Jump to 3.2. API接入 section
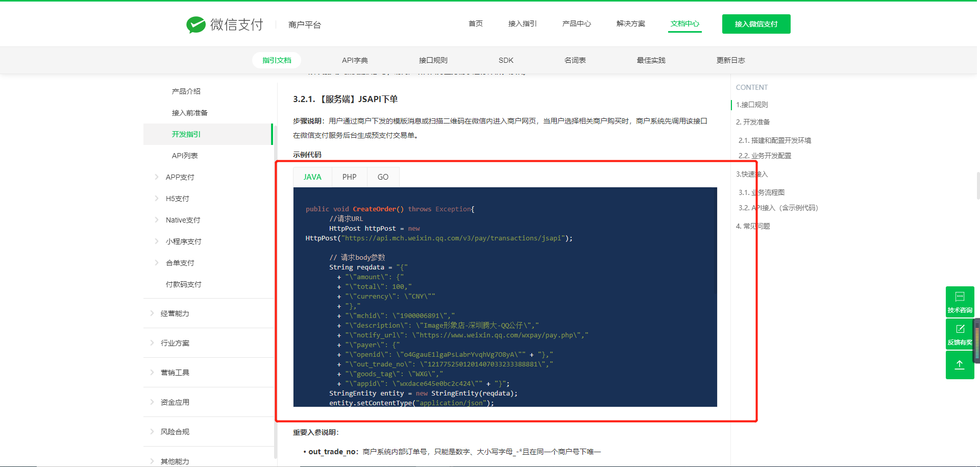 pos(778,208)
